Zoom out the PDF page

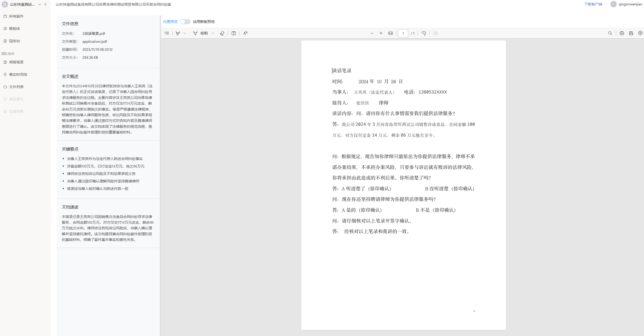[x=372, y=33]
